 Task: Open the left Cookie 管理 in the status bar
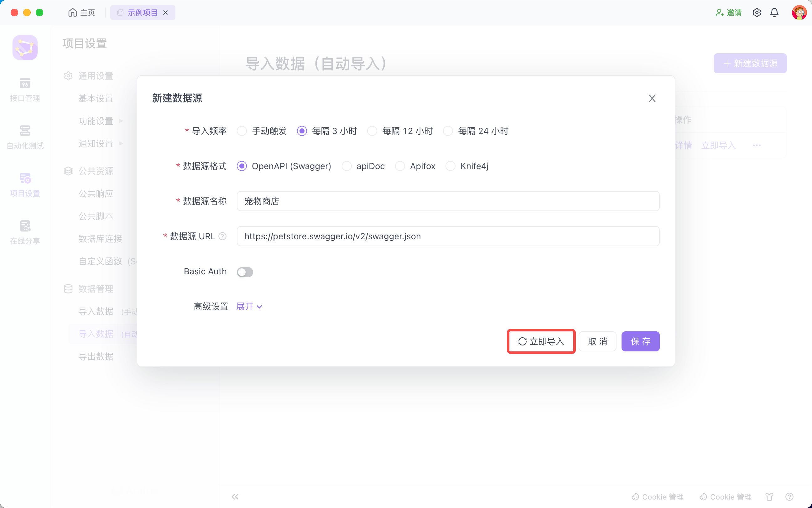(658, 497)
